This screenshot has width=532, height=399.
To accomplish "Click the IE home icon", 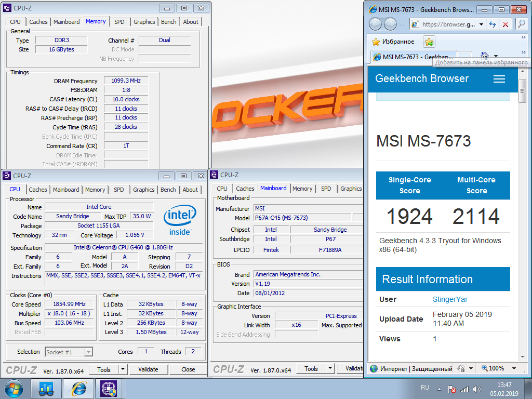I will point(485,55).
